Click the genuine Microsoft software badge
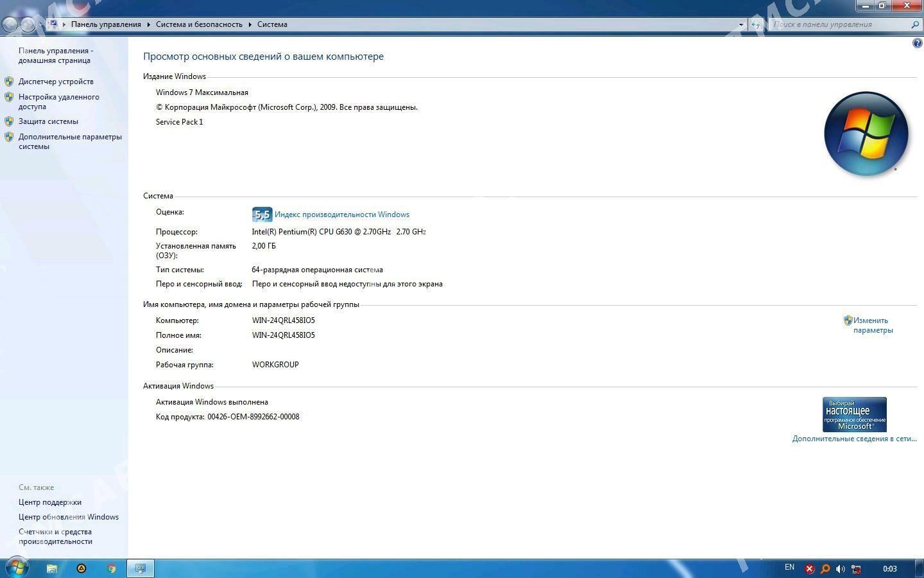924x578 pixels. [855, 414]
